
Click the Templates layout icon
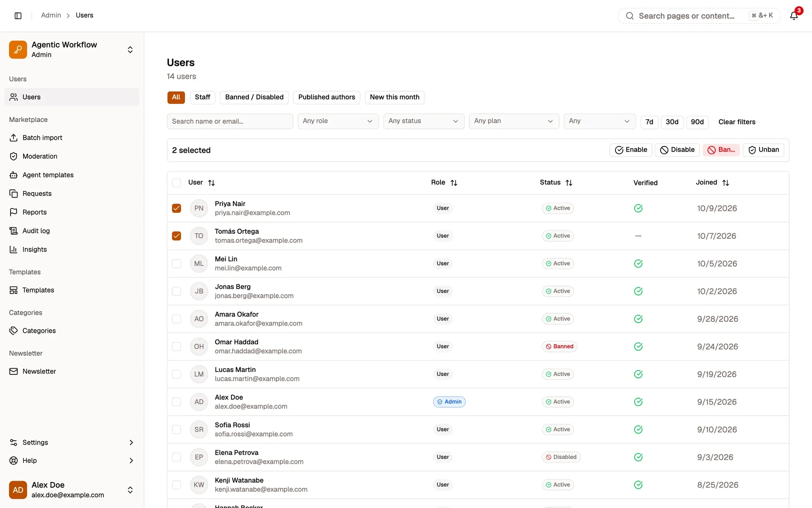(x=13, y=290)
